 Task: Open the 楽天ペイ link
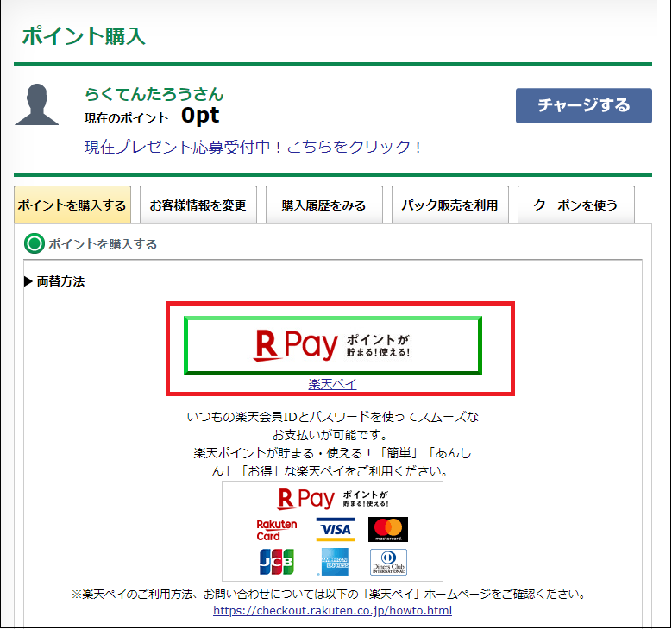coord(333,384)
